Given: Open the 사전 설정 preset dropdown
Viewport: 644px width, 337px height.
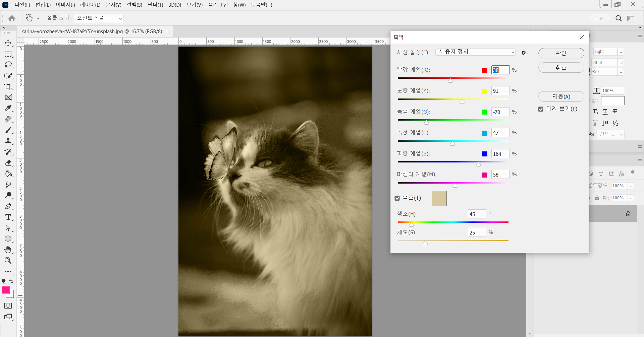Looking at the screenshot, I should pyautogui.click(x=476, y=52).
